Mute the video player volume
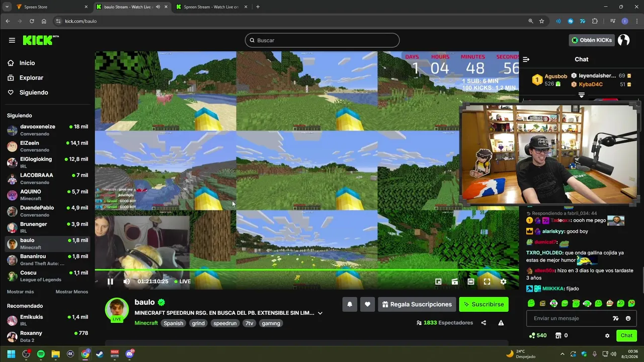 [126, 282]
